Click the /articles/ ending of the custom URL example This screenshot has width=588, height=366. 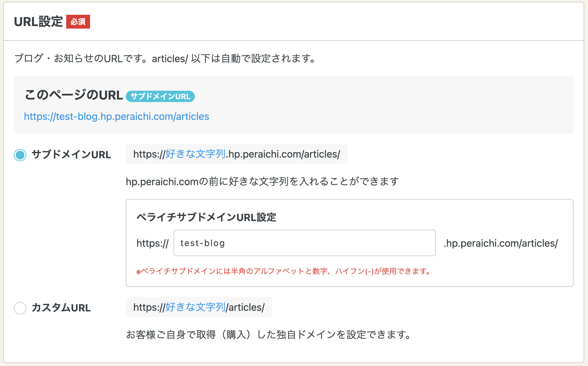coord(245,307)
